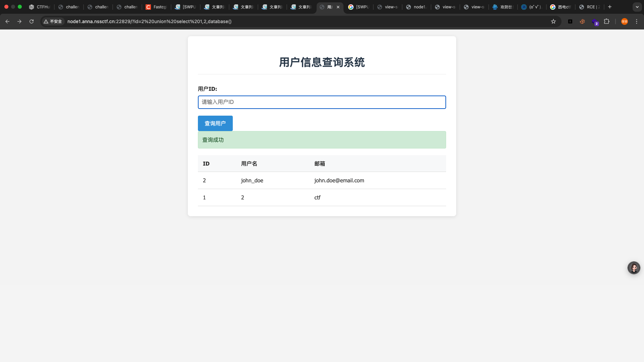
Task: Open the black square extension icon
Action: point(570,21)
